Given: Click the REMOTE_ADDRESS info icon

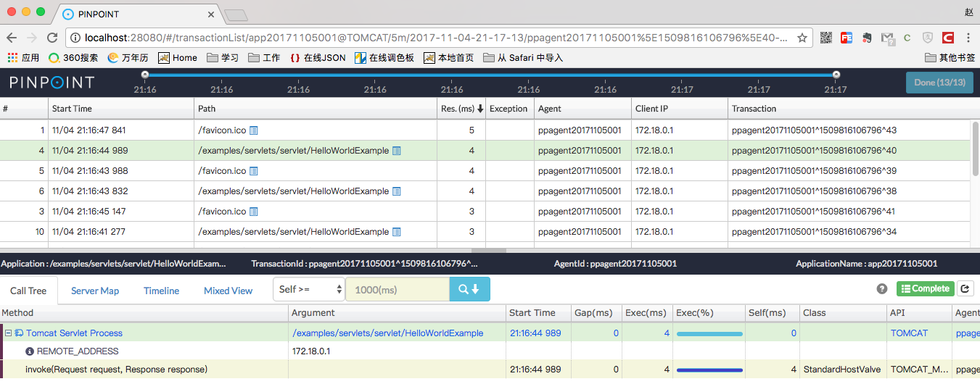Looking at the screenshot, I should point(30,351).
